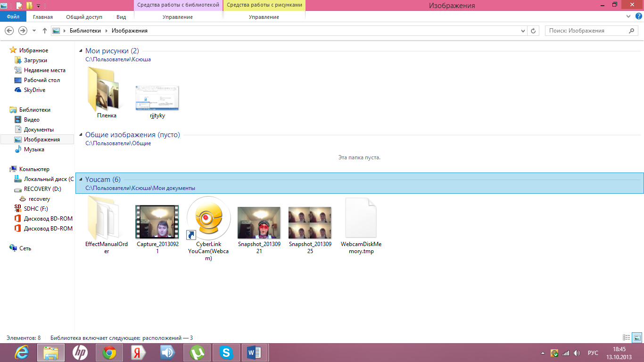
Task: Open the Ксюша\Мои документы path link
Action: (140, 188)
